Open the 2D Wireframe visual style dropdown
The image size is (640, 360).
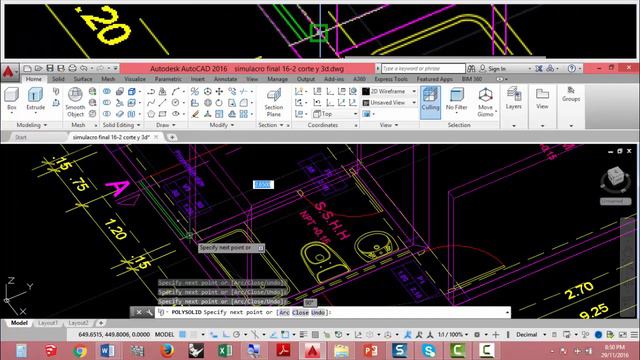point(389,91)
